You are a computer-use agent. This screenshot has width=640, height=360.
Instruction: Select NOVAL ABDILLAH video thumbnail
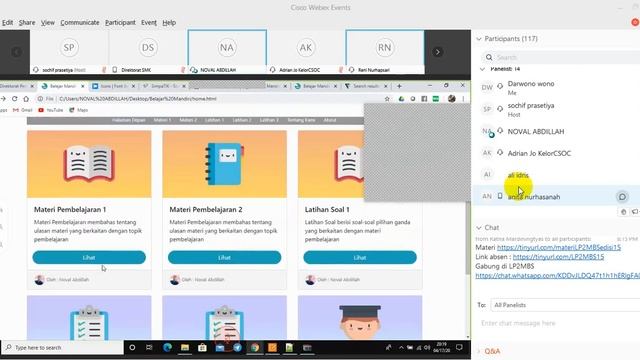(227, 52)
